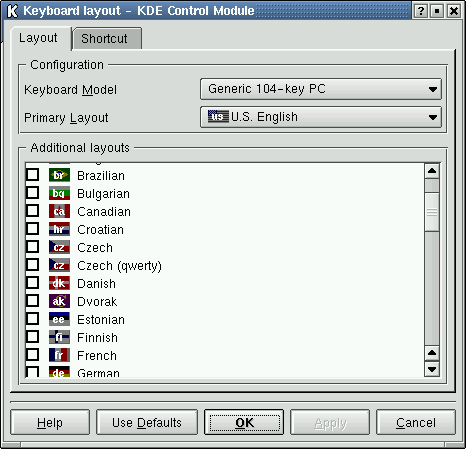The width and height of the screenshot is (466, 449).
Task: Click the Finnish fi flag icon
Action: [59, 337]
